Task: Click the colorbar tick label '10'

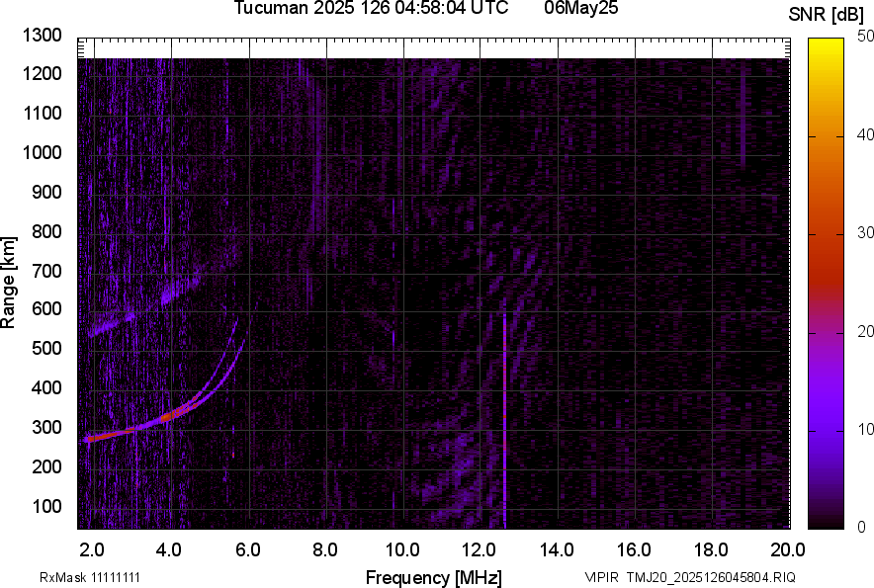Action: [x=865, y=430]
